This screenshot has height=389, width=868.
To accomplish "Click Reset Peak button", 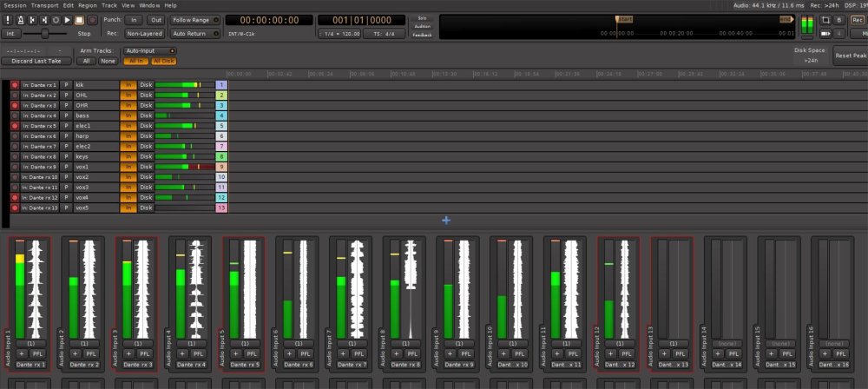I will point(851,56).
